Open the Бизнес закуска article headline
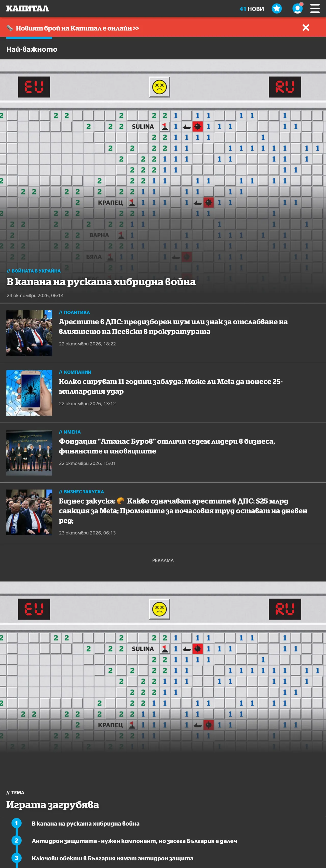 (183, 510)
